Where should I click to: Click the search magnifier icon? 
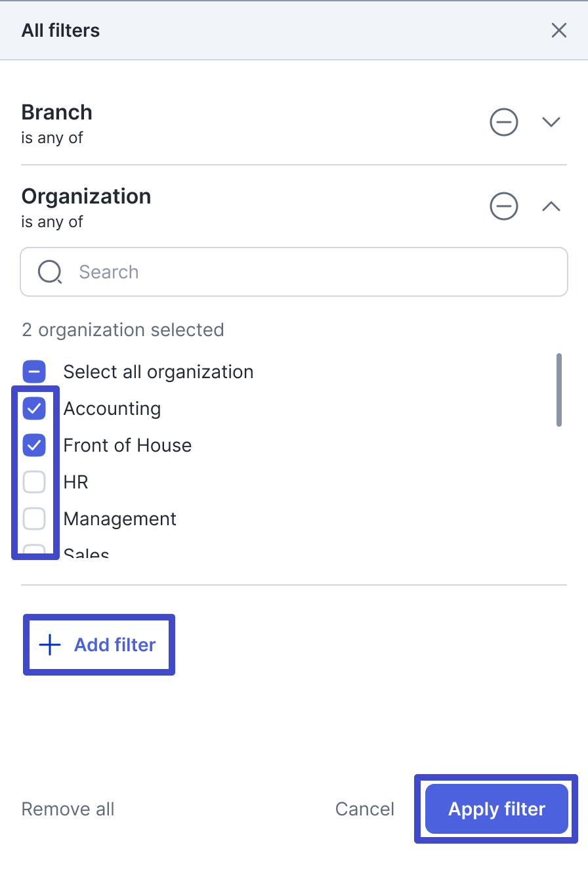click(50, 272)
